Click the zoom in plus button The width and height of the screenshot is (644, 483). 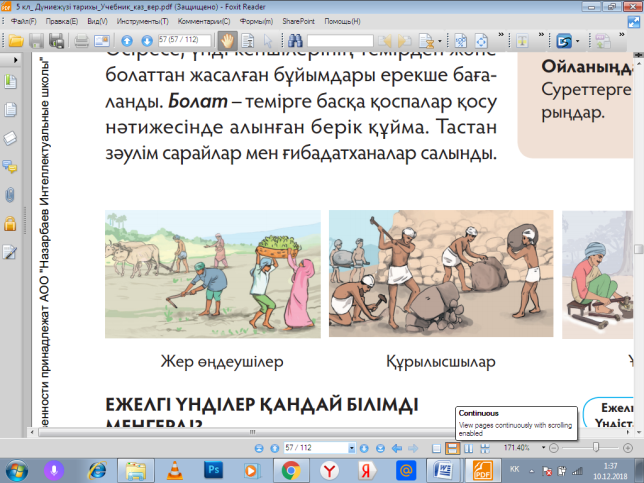pyautogui.click(x=628, y=448)
